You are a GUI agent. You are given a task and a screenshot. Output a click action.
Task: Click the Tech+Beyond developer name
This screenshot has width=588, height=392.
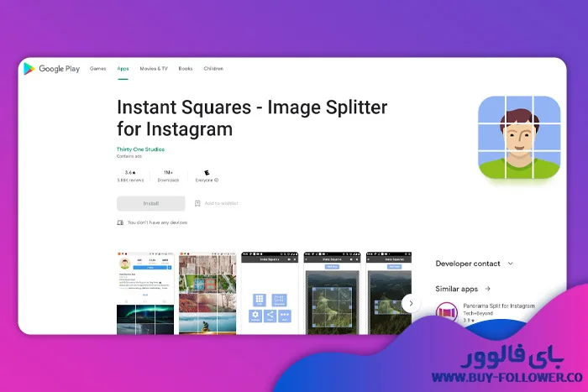coord(478,313)
